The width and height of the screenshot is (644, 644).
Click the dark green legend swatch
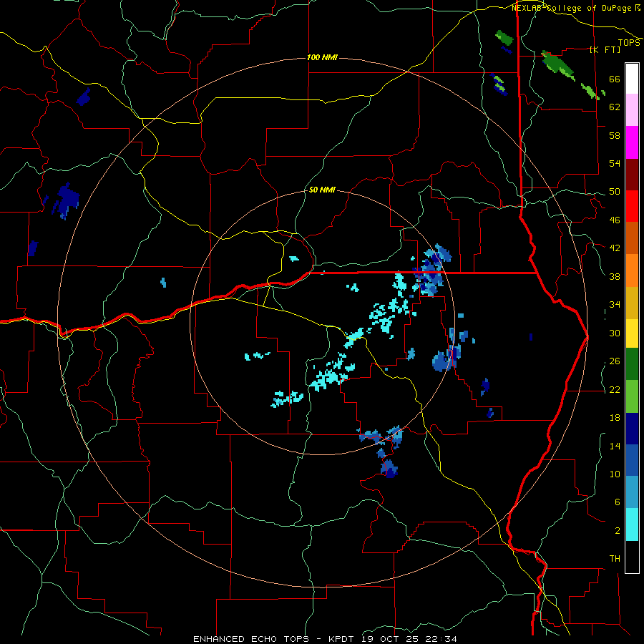click(x=632, y=364)
